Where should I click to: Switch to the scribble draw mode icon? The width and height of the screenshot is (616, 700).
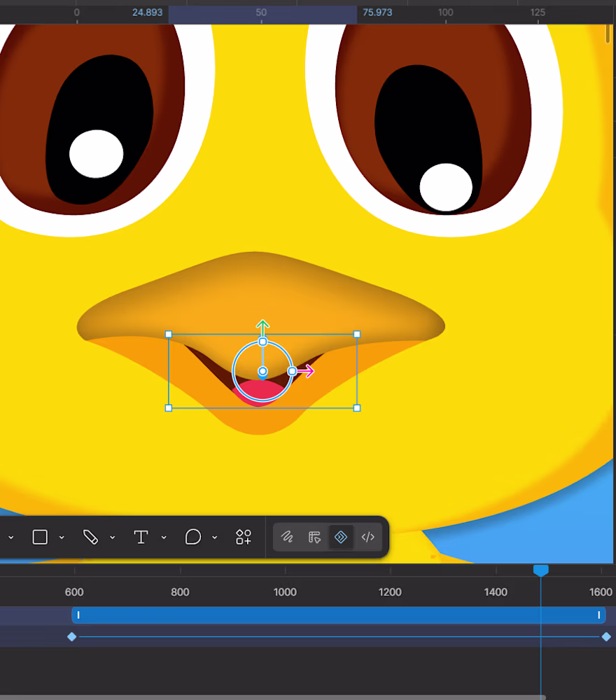pyautogui.click(x=287, y=537)
